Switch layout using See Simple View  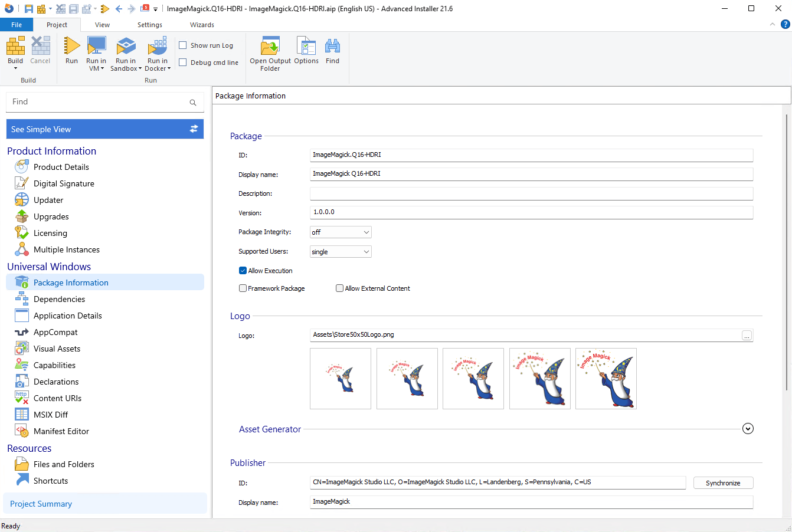point(105,129)
